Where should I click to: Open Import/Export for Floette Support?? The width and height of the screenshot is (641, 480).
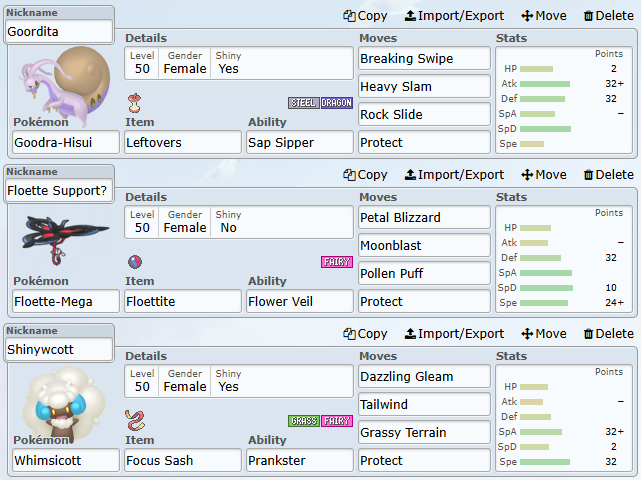(x=454, y=175)
